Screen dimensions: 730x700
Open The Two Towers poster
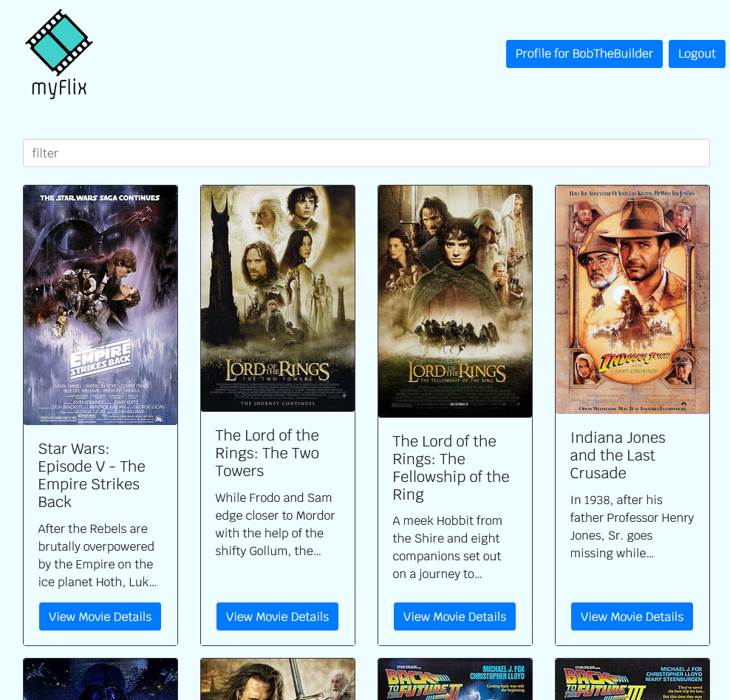(277, 299)
